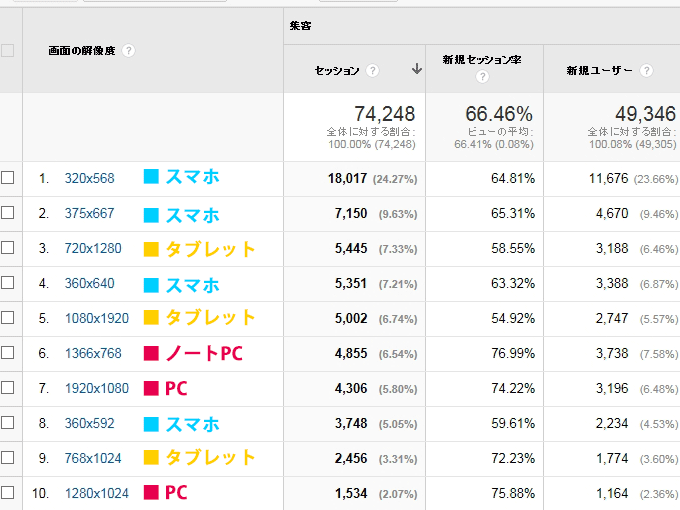Click help icon beside セッション header
The width and height of the screenshot is (680, 510).
point(372,70)
